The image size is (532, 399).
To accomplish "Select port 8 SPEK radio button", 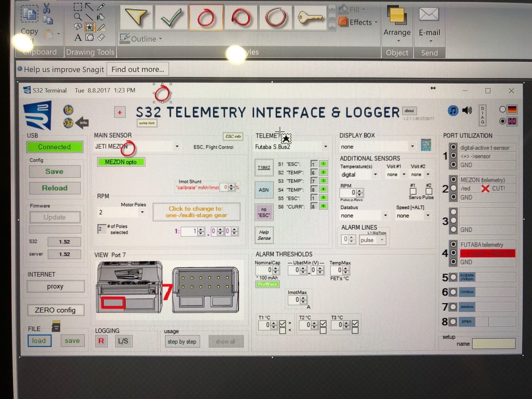I will (x=453, y=322).
